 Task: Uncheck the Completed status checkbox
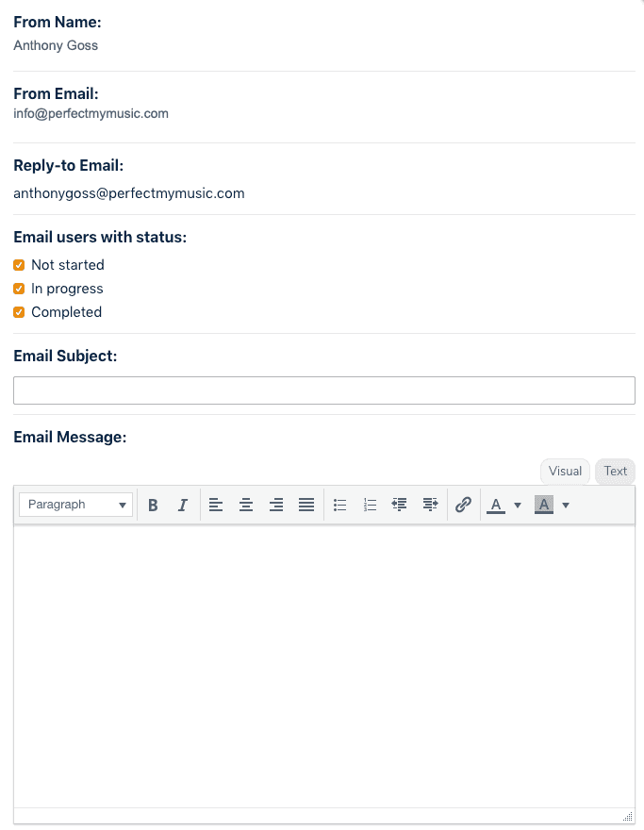(19, 312)
